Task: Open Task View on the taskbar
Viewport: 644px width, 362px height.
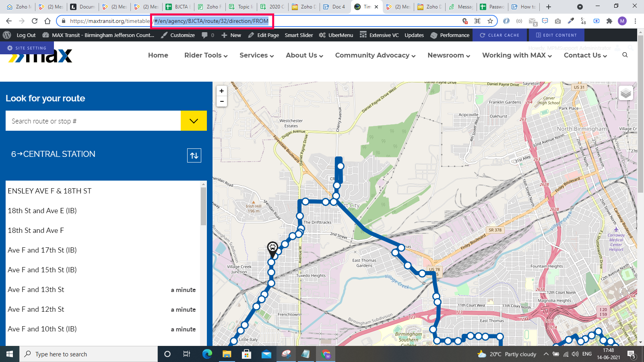Action: (x=187, y=354)
